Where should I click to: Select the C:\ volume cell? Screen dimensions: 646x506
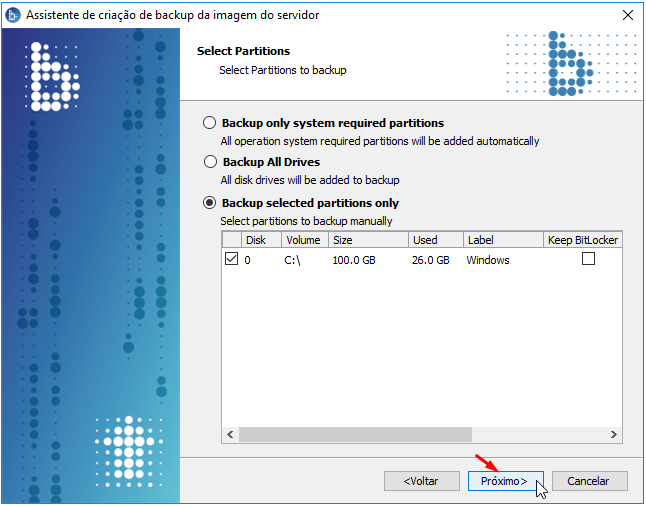[292, 260]
